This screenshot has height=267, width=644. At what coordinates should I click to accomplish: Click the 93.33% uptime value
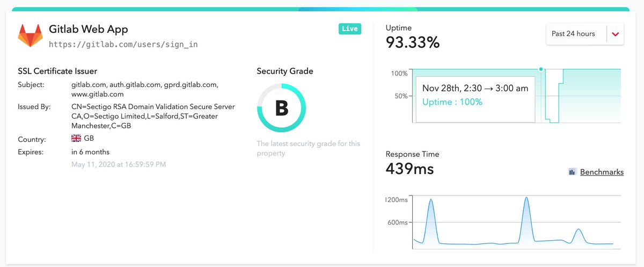coord(413,42)
